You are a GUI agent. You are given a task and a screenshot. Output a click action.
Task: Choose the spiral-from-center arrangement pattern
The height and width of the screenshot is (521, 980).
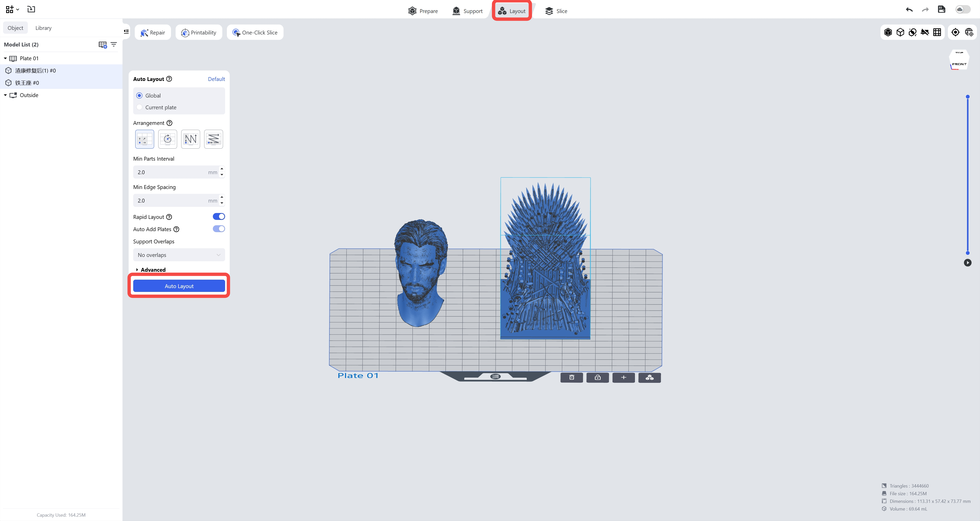[167, 139]
